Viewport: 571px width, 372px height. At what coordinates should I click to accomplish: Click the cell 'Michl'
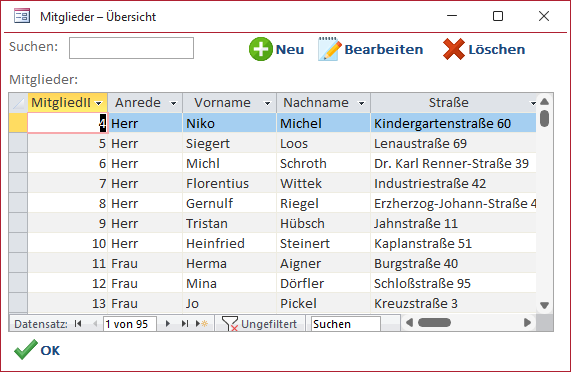pos(229,163)
